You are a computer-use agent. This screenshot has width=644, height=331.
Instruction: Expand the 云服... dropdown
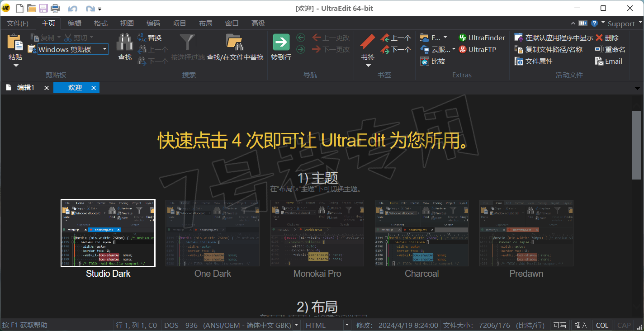coord(454,49)
